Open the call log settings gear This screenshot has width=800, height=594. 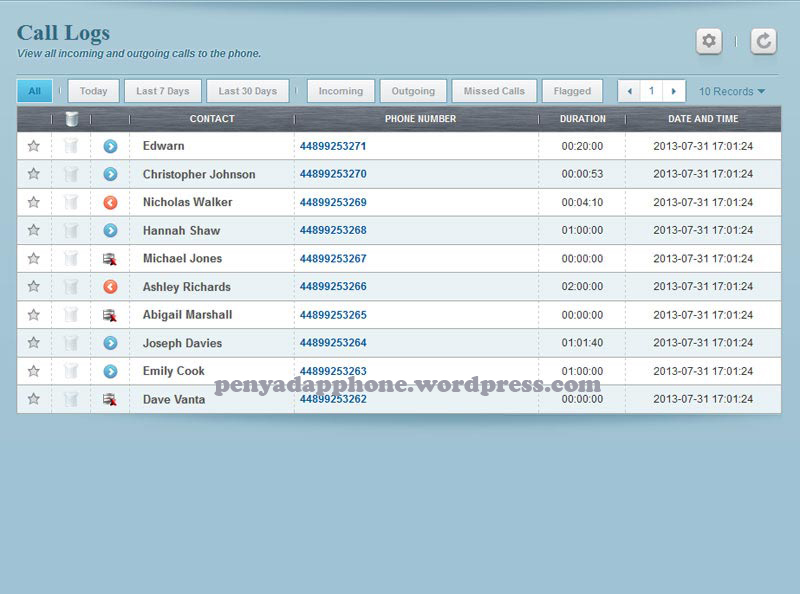point(708,42)
